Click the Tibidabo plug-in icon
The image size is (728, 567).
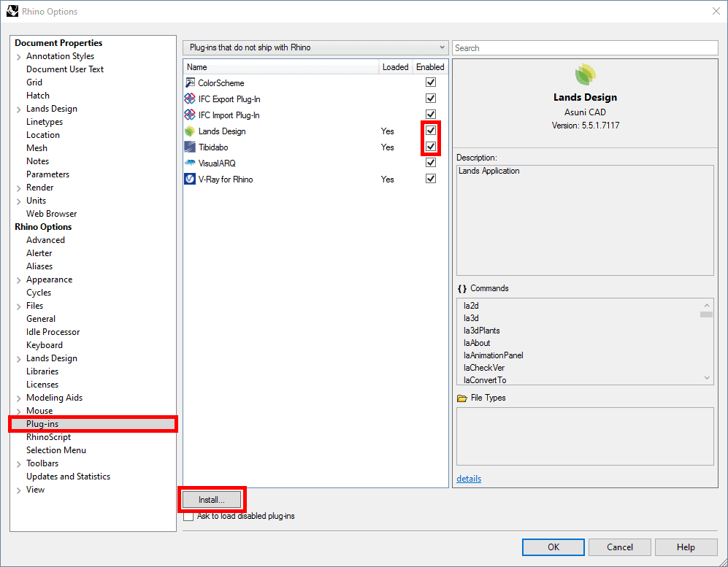point(190,147)
